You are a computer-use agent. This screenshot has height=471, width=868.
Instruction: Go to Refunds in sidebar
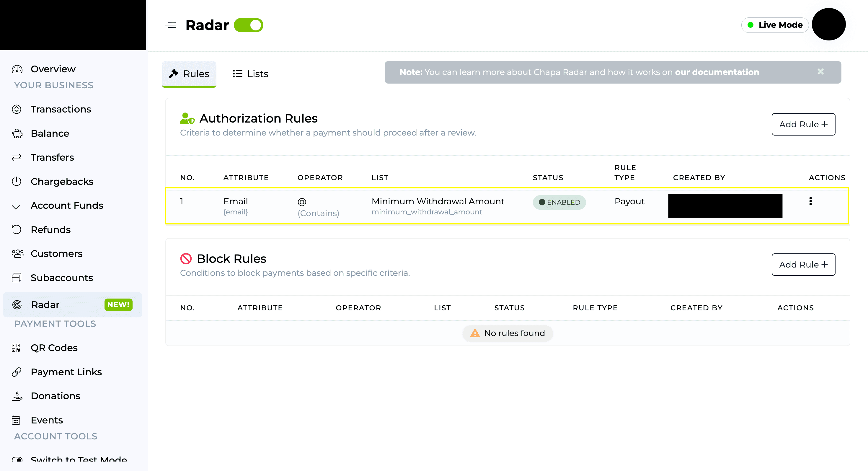pyautogui.click(x=50, y=229)
